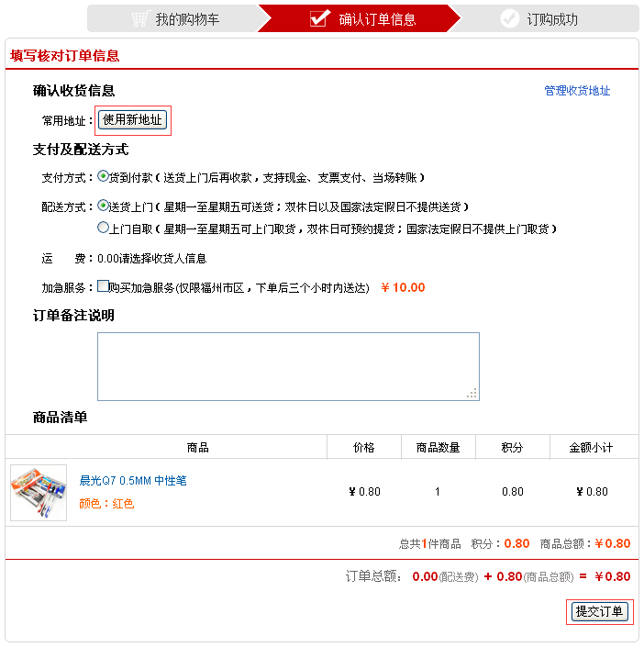Click the 使用新地址 button
The width and height of the screenshot is (644, 647).
[x=132, y=120]
